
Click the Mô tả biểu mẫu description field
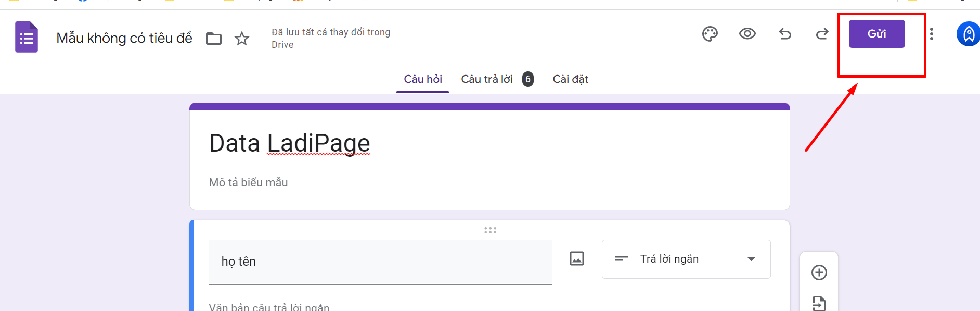pos(249,182)
